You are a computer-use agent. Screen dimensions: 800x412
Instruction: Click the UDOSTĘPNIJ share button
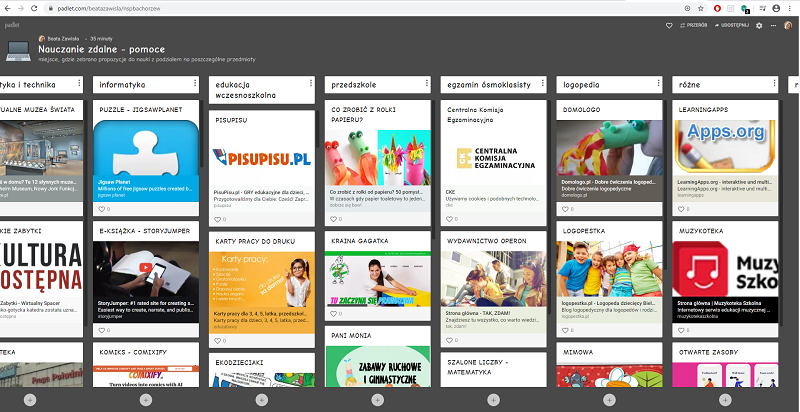click(732, 25)
